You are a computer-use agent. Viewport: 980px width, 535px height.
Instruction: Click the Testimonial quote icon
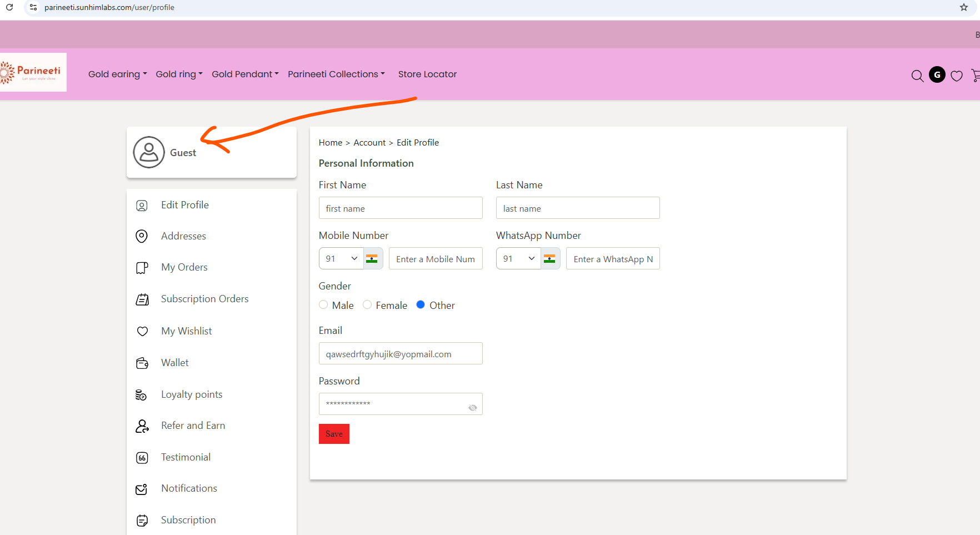(x=142, y=458)
